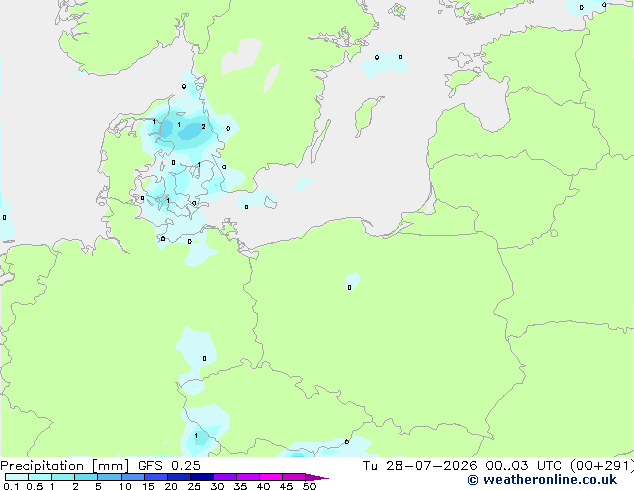Screen dimensions: 634x490
Task: Click the arrow tip above 50 mm
Action: pyautogui.click(x=317, y=477)
